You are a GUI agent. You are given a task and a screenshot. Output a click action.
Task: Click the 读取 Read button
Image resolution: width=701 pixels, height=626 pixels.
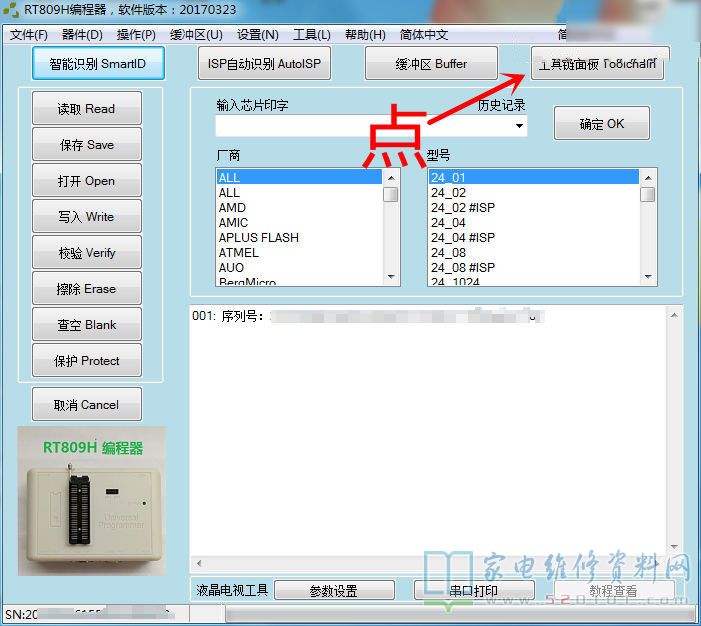pos(86,109)
